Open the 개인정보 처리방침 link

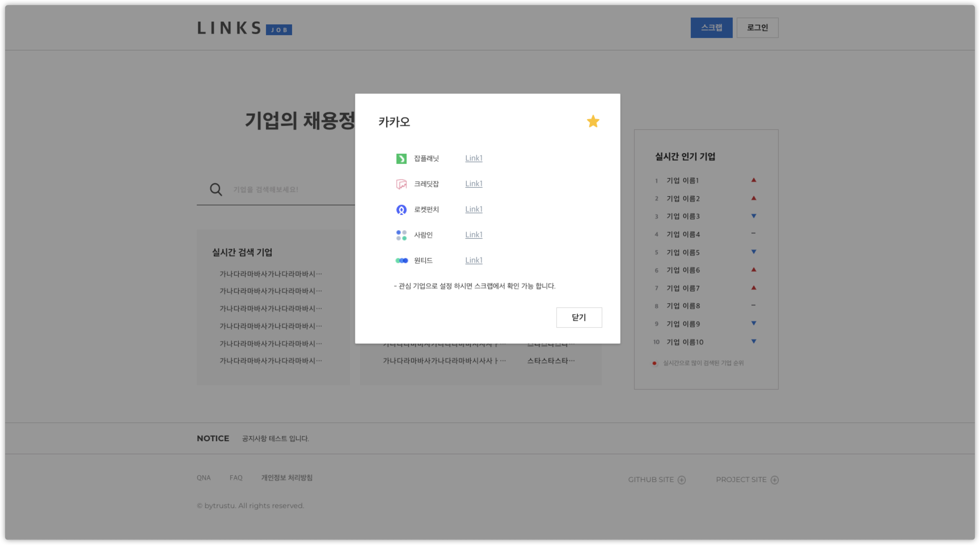pos(287,478)
